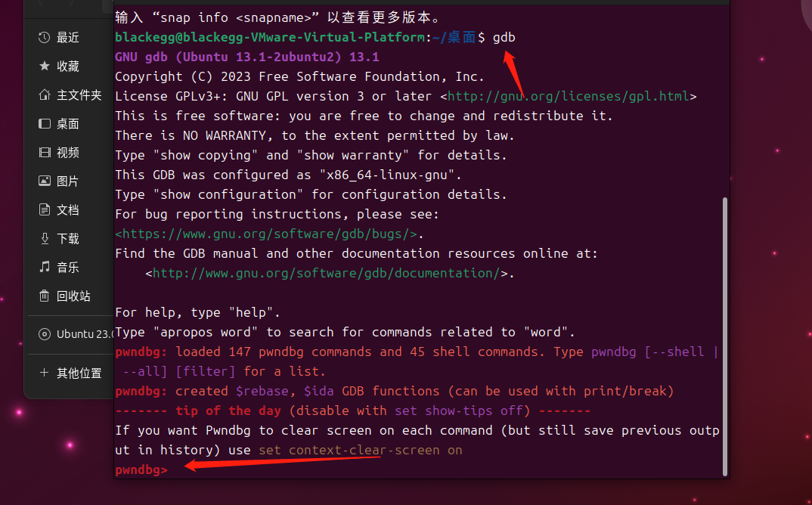Open Other Locations plus icon
The image size is (812, 505).
coord(45,373)
